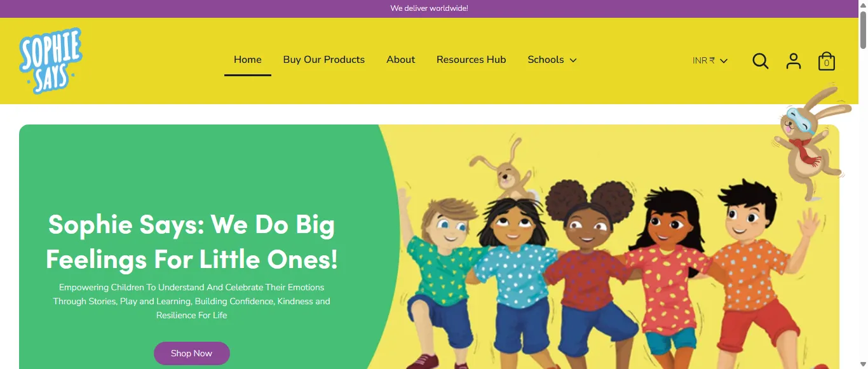
Task: Click the purple Shop Now button
Action: tap(192, 353)
